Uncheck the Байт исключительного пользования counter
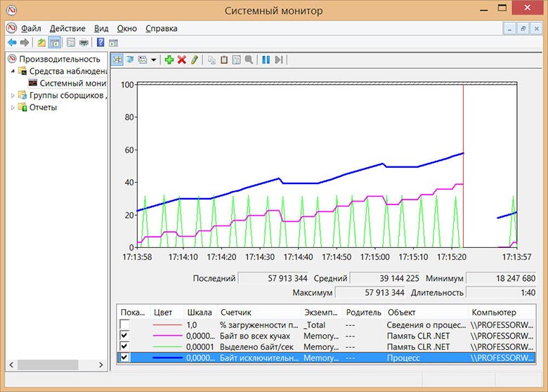548x392 pixels. coord(124,358)
